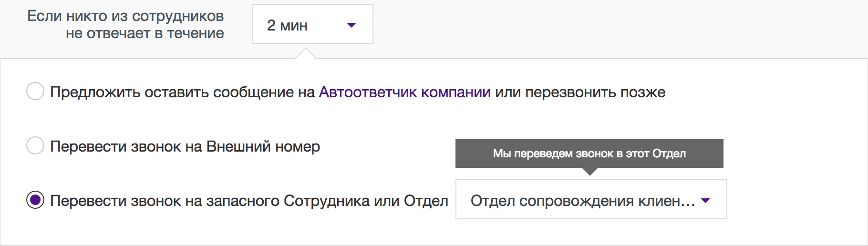
Task: Expand the 'Отдел сопровождения клиен…' dropdown
Action: (x=591, y=199)
